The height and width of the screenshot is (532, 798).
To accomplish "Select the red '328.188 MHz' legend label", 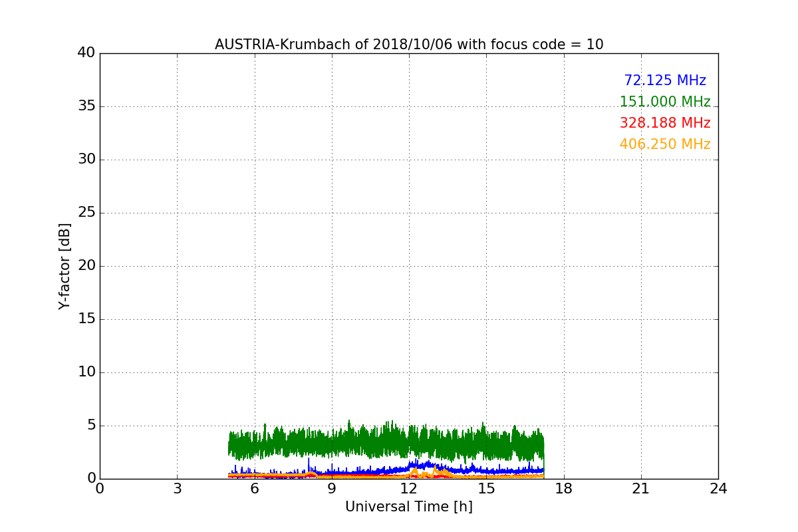I will click(x=665, y=123).
